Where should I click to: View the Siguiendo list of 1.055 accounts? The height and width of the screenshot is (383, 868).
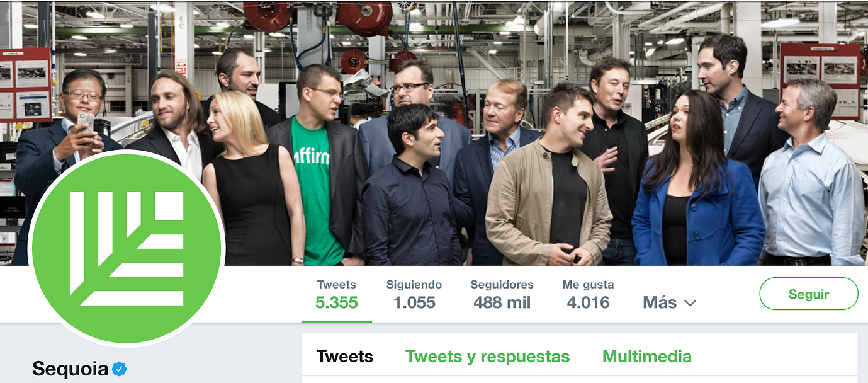414,294
